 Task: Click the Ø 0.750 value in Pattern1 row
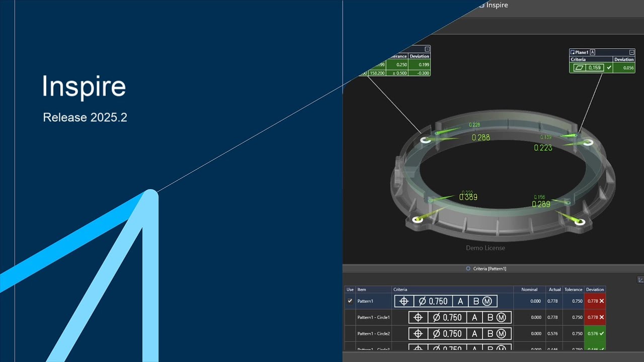click(x=433, y=301)
